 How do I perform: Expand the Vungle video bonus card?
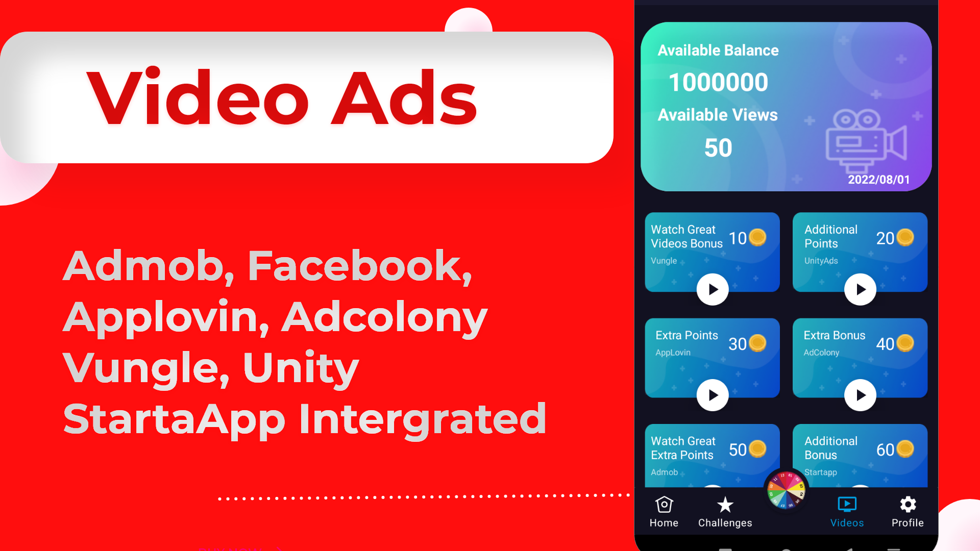tap(712, 289)
